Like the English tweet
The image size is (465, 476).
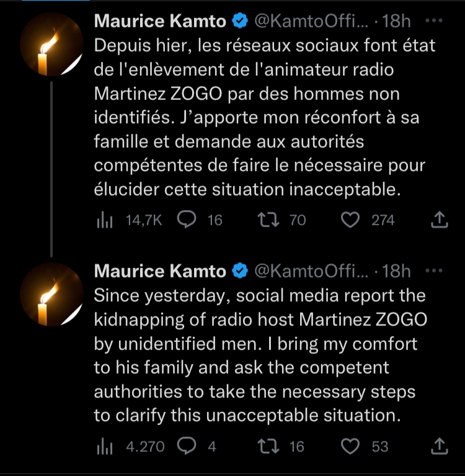tap(352, 446)
